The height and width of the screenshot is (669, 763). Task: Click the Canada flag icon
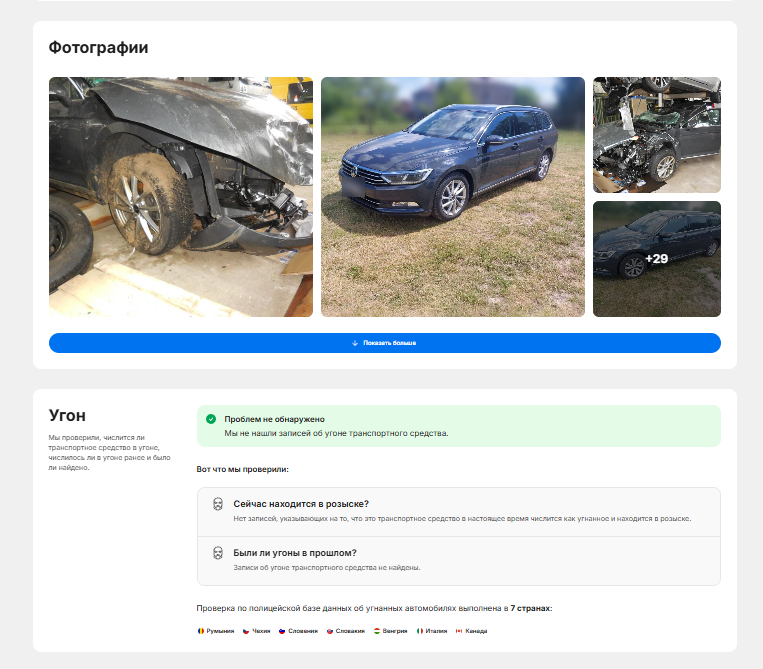pyautogui.click(x=459, y=631)
